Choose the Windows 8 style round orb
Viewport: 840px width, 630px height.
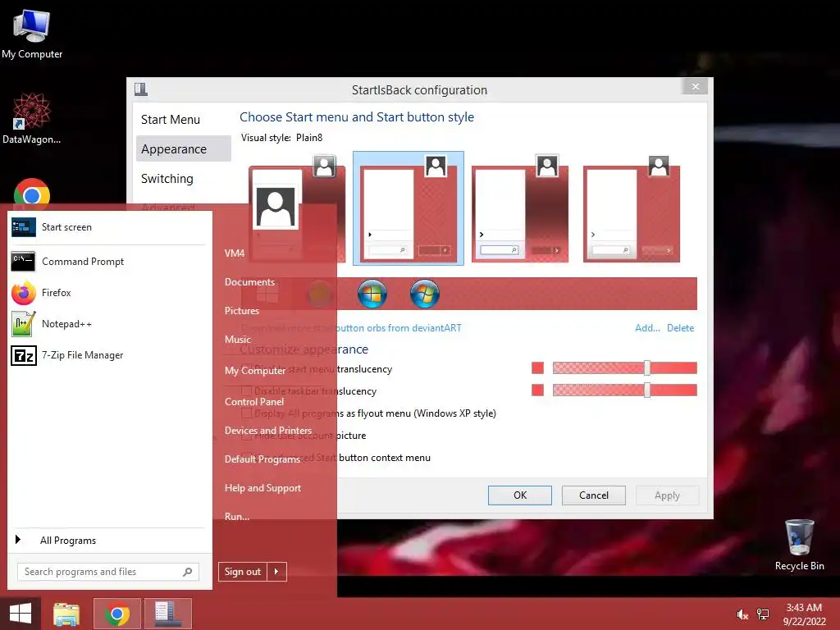(372, 294)
